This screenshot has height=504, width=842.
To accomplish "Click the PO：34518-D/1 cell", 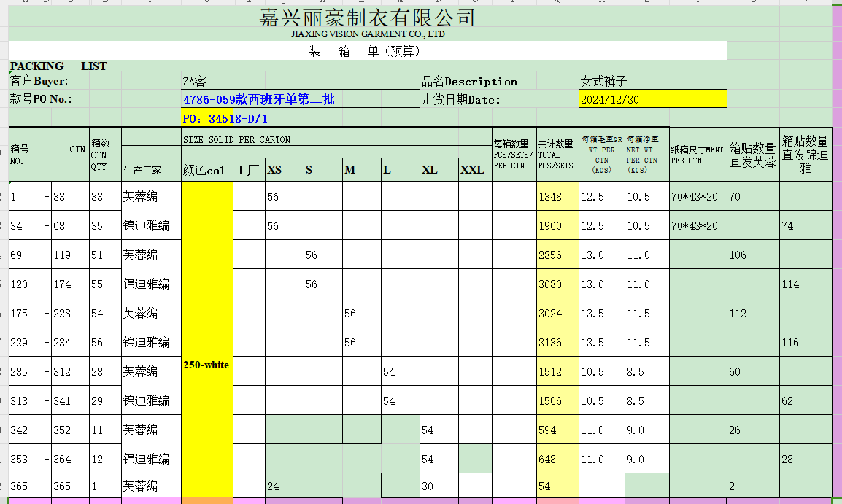I will coord(225,118).
